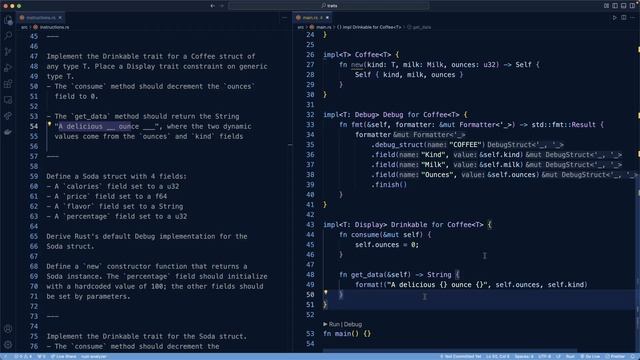Viewport: 640px width, 360px height.
Task: Open the impl Drinkable for Coffee<T> breadcrumb
Action: pyautogui.click(x=369, y=27)
